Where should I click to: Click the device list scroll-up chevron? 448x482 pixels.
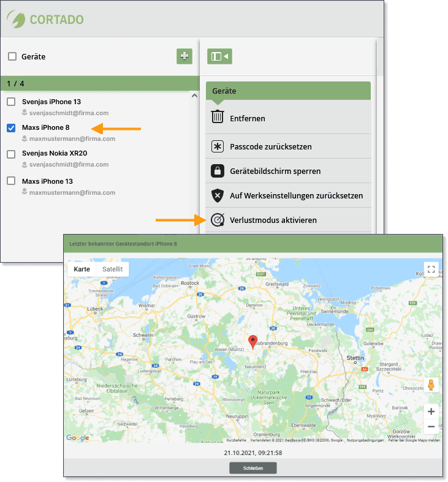194,96
